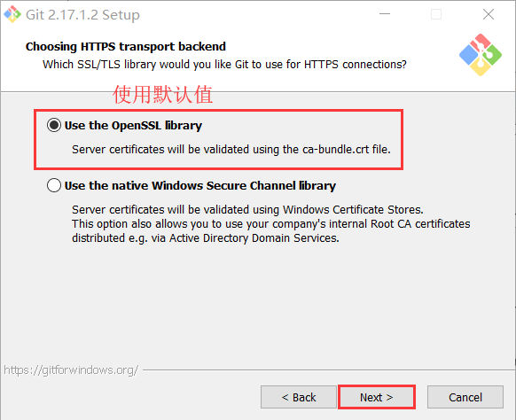Close the Git Setup dialog
The height and width of the screenshot is (420, 516).
click(488, 14)
